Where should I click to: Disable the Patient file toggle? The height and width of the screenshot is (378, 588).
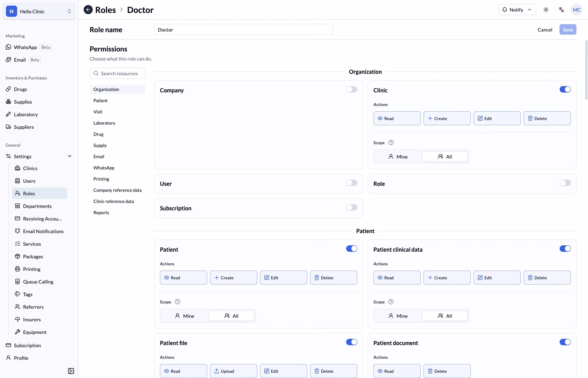click(352, 342)
